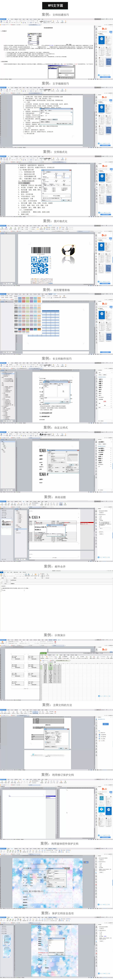This screenshot has width=113, height=980.
Task: Select heading 案例：保护文档安全选项
Action: [x=58, y=913]
